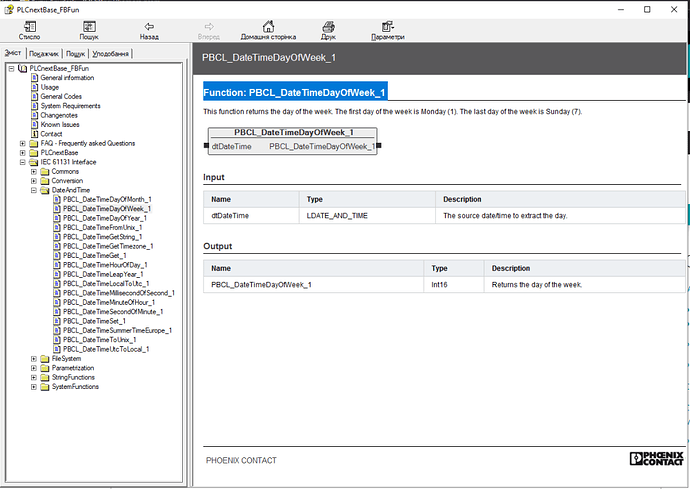The width and height of the screenshot is (690, 489).
Task: Select PBCL_DateTimeUtcToLocal_1 topic
Action: coord(106,349)
